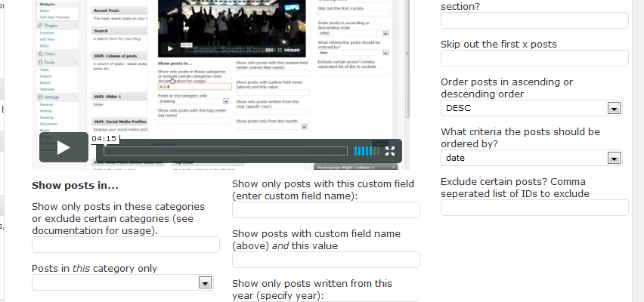644x302 pixels.
Task: Click 'Show only posts written from this year' label
Action: pyautogui.click(x=312, y=290)
